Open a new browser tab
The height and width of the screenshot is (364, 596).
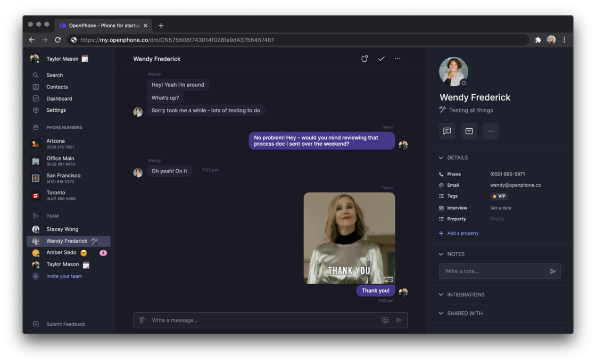coord(161,26)
